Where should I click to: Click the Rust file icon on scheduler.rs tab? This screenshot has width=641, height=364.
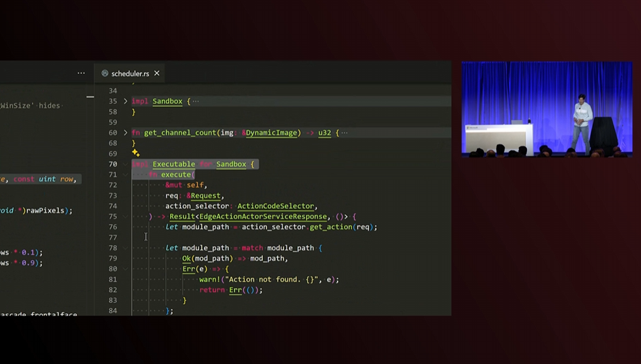pyautogui.click(x=105, y=73)
